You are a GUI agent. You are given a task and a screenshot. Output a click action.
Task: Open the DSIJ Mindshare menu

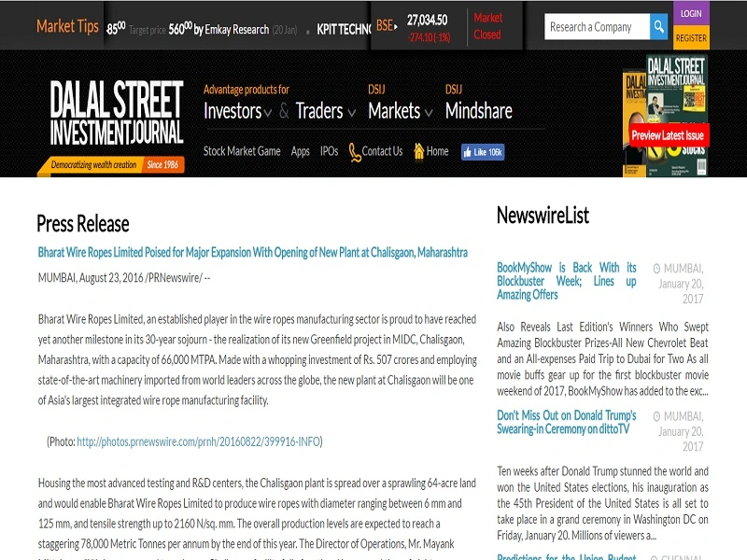click(478, 112)
